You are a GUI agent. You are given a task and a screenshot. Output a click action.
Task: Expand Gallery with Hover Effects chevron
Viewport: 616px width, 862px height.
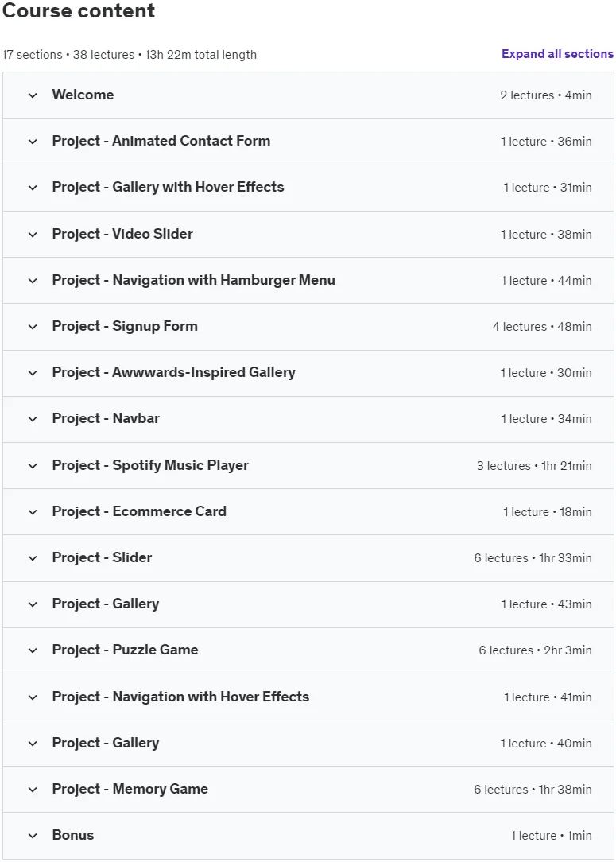point(33,188)
